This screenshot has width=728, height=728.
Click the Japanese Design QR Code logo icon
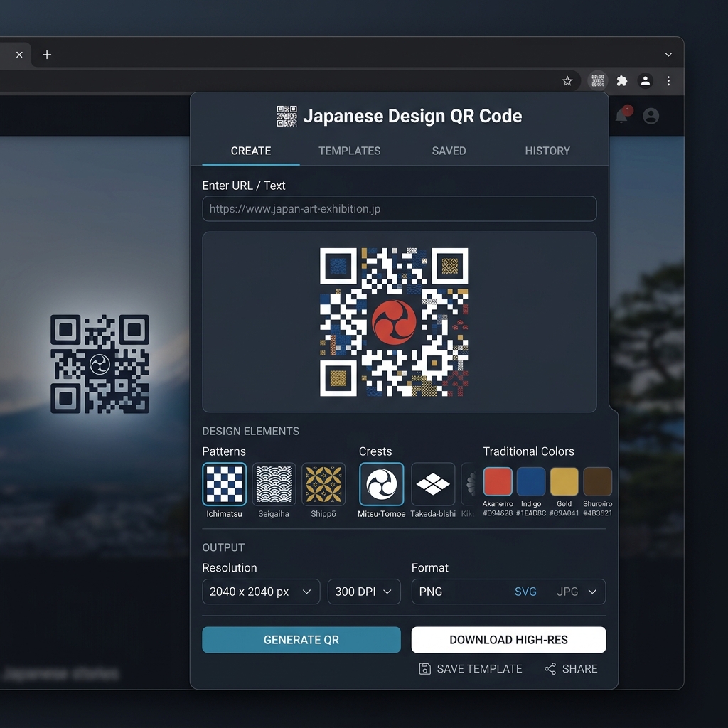click(x=287, y=116)
